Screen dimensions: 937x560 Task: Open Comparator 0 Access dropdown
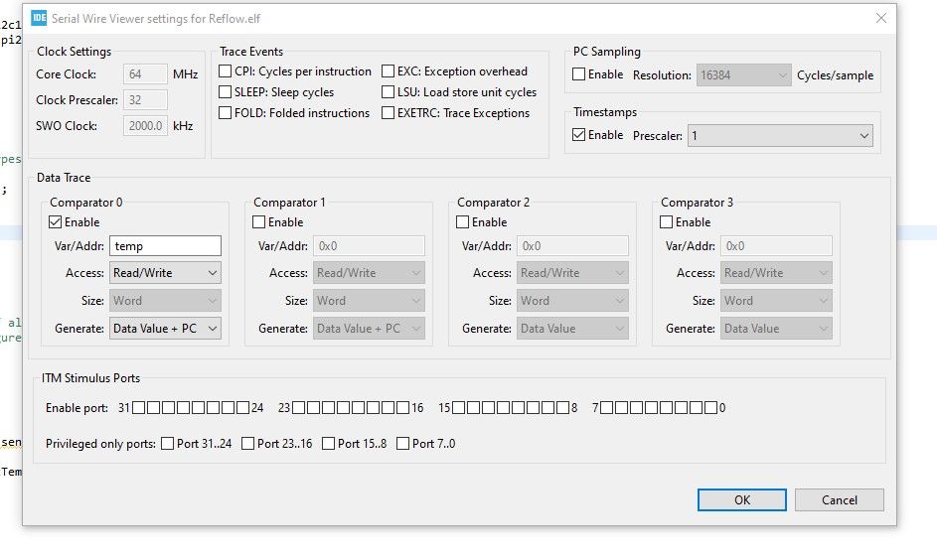click(x=166, y=273)
